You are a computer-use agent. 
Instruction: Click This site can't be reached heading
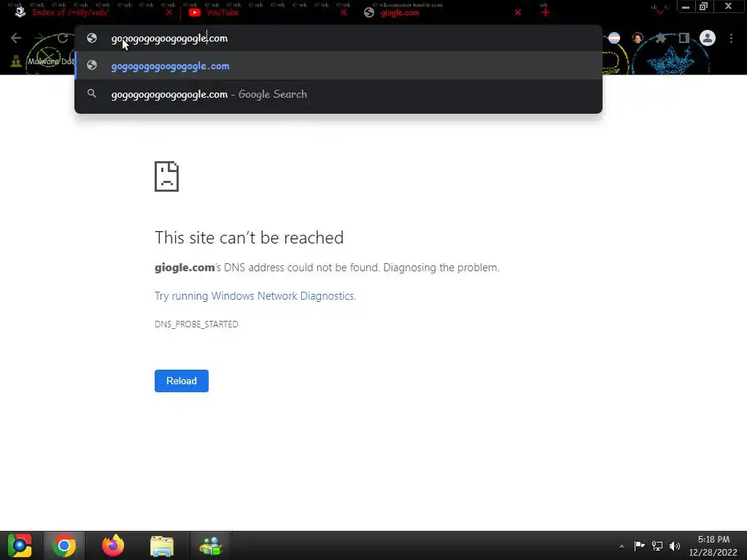(x=249, y=237)
